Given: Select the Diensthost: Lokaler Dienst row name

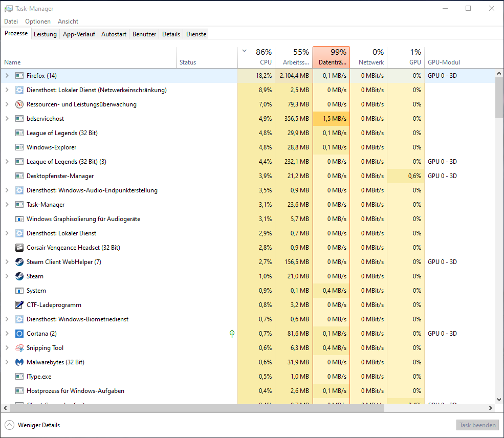Looking at the screenshot, I should tap(61, 233).
